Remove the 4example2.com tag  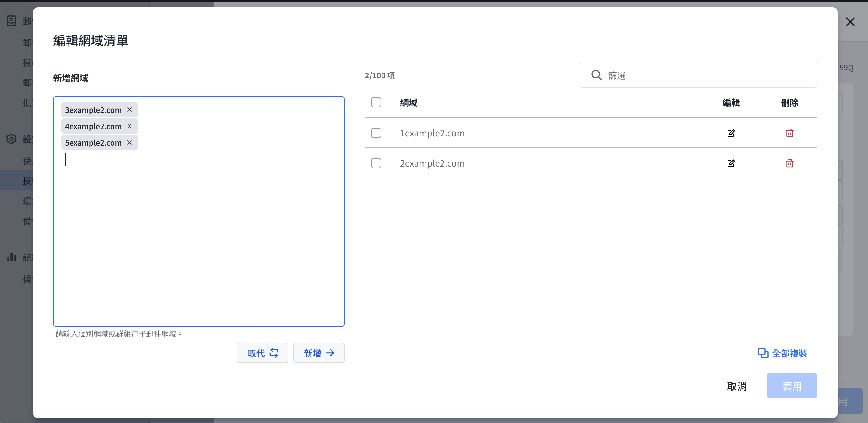pyautogui.click(x=129, y=126)
